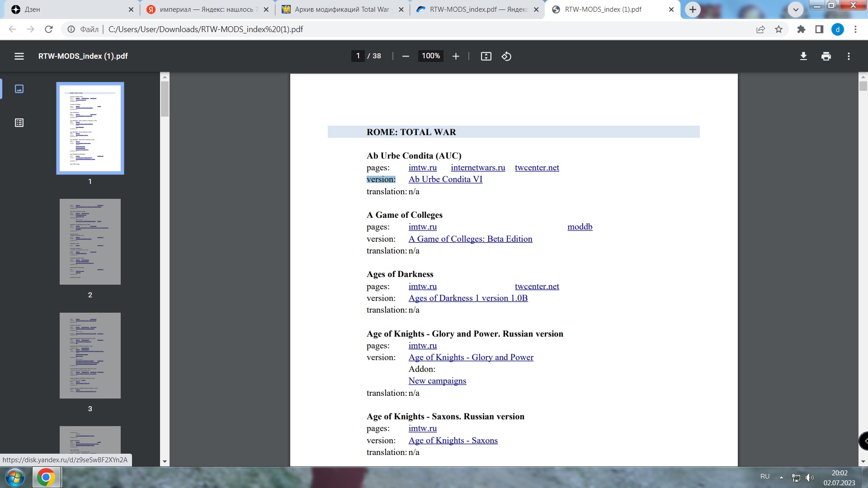Zoom in with the plus button
The width and height of the screenshot is (868, 488).
click(456, 56)
